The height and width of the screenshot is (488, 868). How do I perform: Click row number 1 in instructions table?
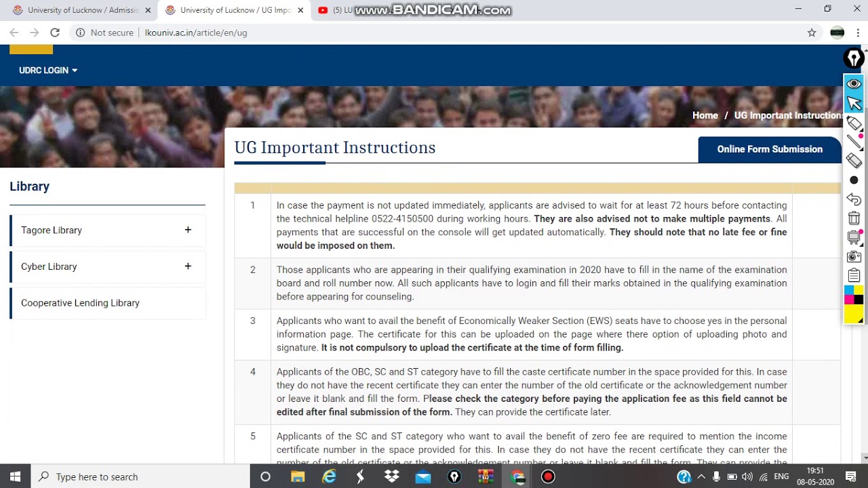tap(253, 205)
